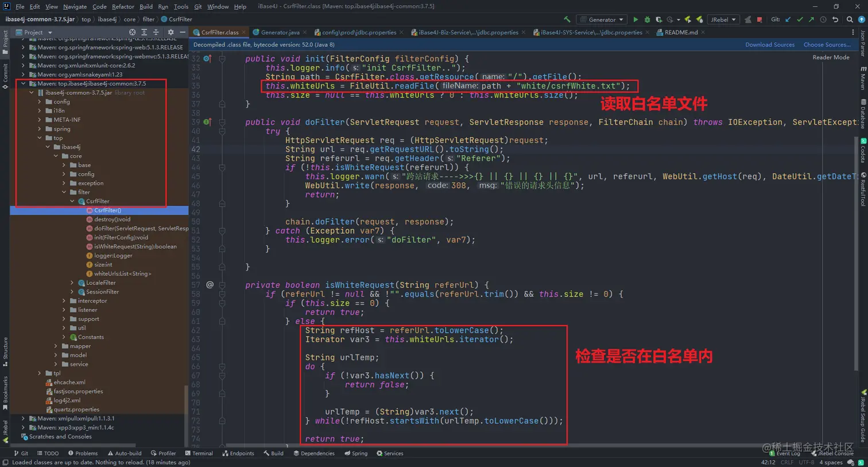This screenshot has height=467, width=868.
Task: Commit changes with Git checkmark icon
Action: click(800, 20)
